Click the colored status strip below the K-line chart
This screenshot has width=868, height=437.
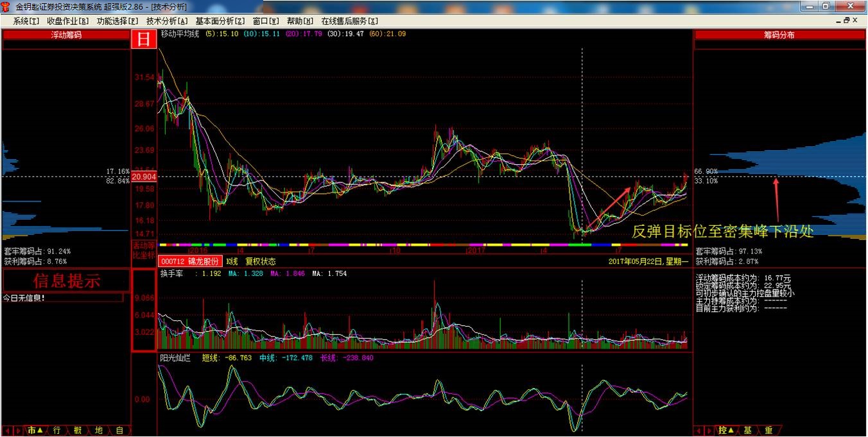[x=424, y=244]
